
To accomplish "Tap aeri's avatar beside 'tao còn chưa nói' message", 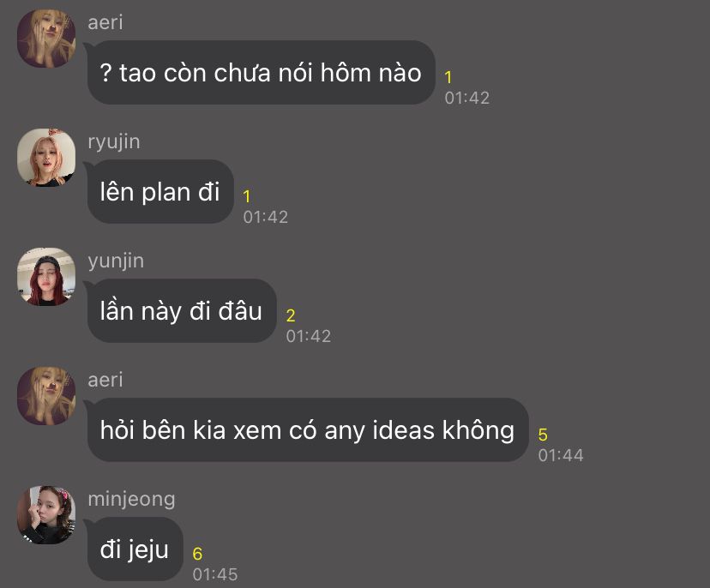I will click(x=46, y=38).
